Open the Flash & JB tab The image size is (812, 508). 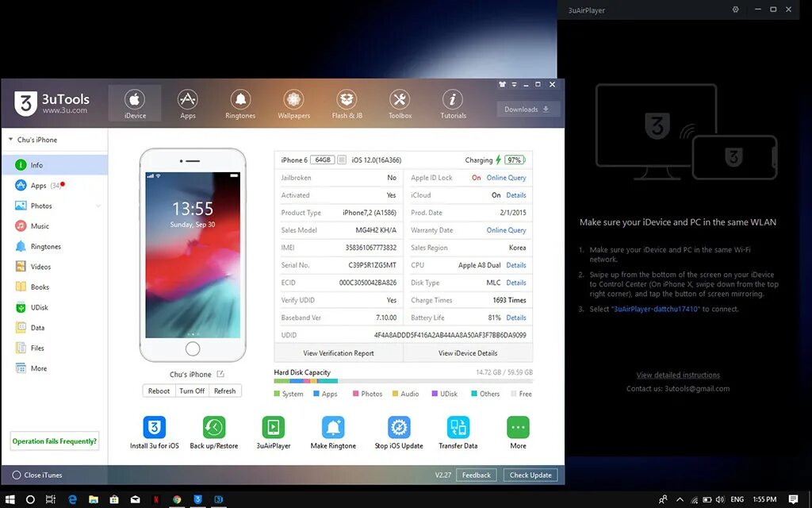pyautogui.click(x=347, y=104)
